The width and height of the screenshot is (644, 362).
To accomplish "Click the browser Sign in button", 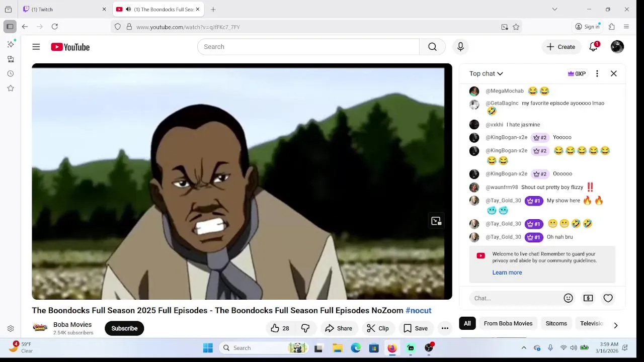I will click(x=588, y=27).
